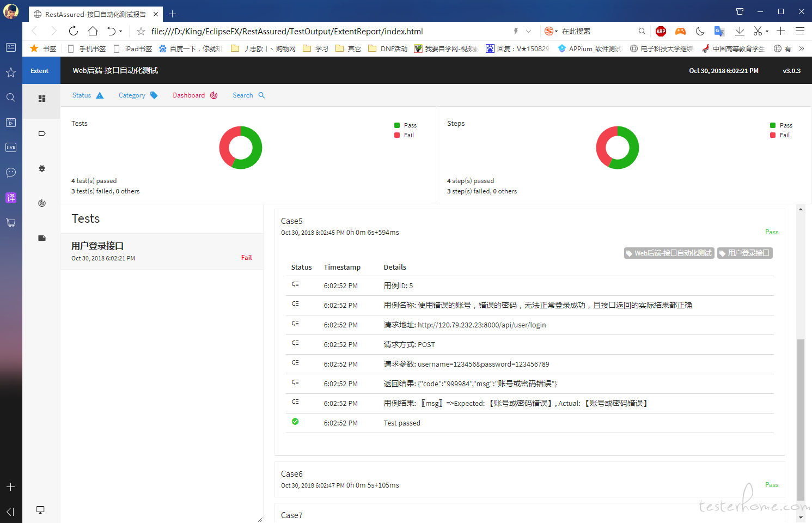Screen dimensions: 812x523
Task: Toggle Fail legend in Tests chart
Action: tap(404, 135)
